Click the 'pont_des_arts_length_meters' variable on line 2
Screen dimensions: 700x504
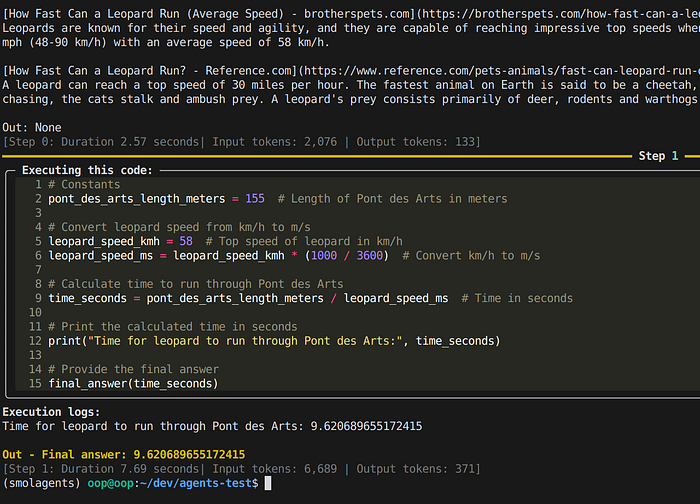pyautogui.click(x=137, y=199)
